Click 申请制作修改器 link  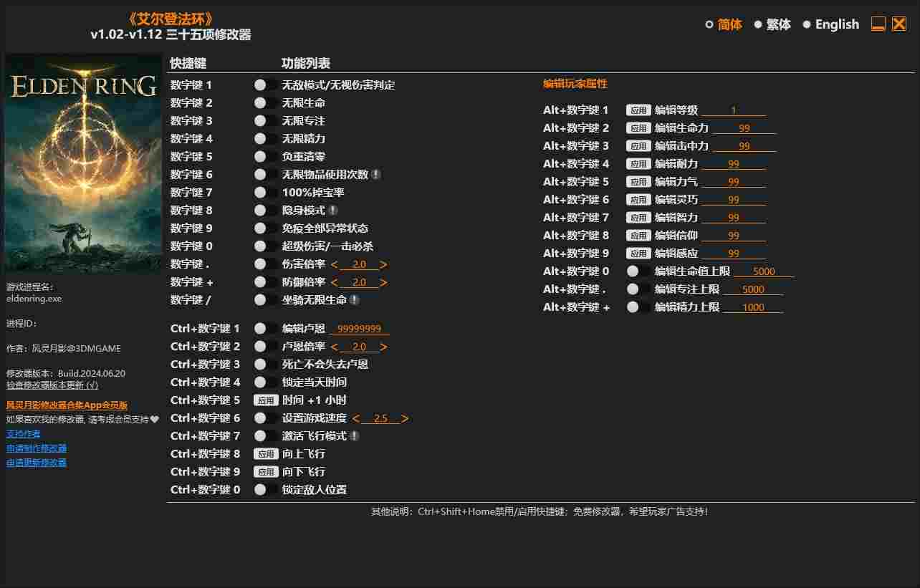[x=37, y=448]
